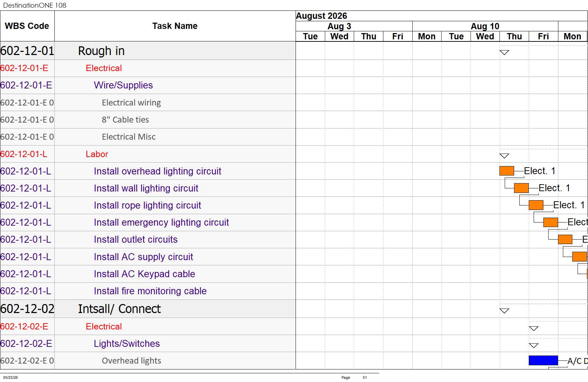Viewport: 588px width, 382px height.
Task: Select the orange bar for emergency lighting circuit
Action: coord(551,222)
